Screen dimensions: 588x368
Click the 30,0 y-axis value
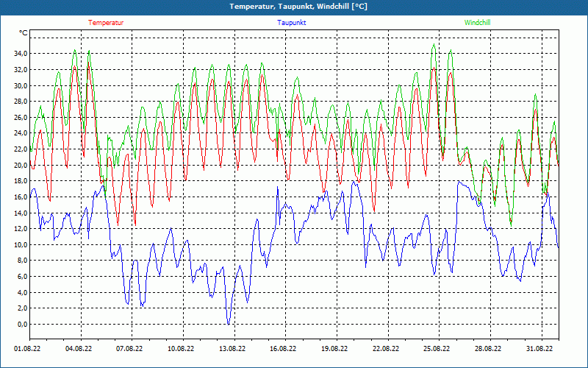(x=21, y=85)
